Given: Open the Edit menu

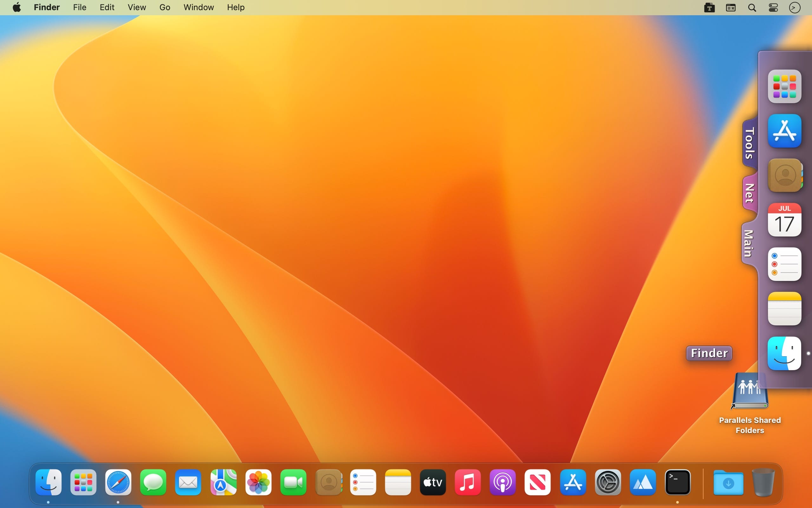Looking at the screenshot, I should [x=107, y=7].
